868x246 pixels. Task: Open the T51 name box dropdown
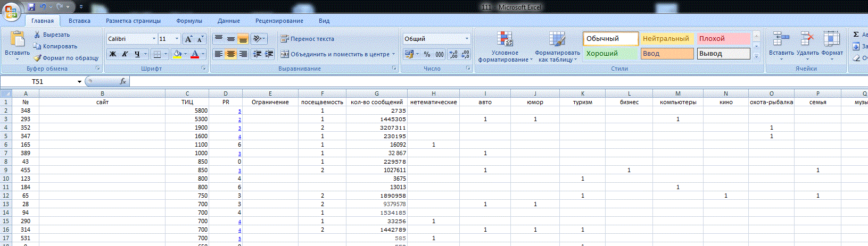(x=79, y=82)
